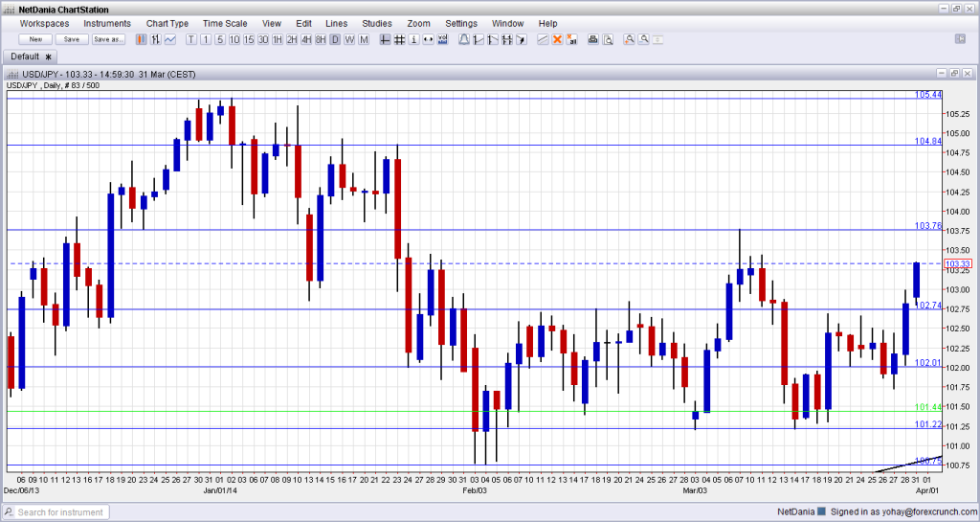Select the candlestick chart type icon
Image resolution: width=980 pixels, height=522 pixels.
pyautogui.click(x=142, y=39)
